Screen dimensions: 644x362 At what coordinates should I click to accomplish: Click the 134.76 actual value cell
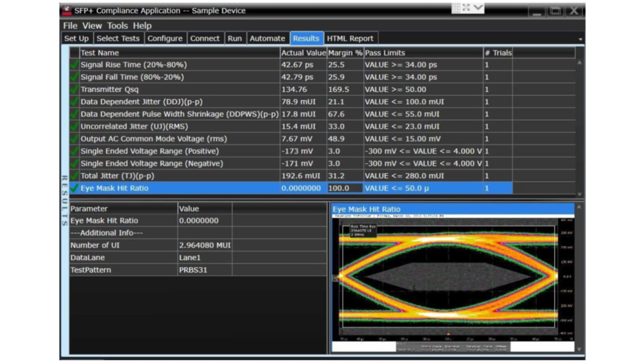[303, 89]
